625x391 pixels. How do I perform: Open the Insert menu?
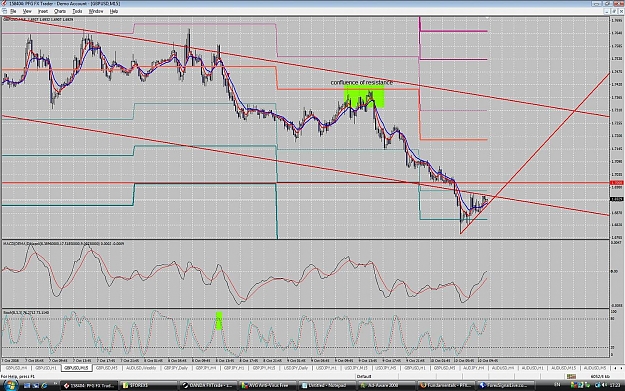click(43, 11)
